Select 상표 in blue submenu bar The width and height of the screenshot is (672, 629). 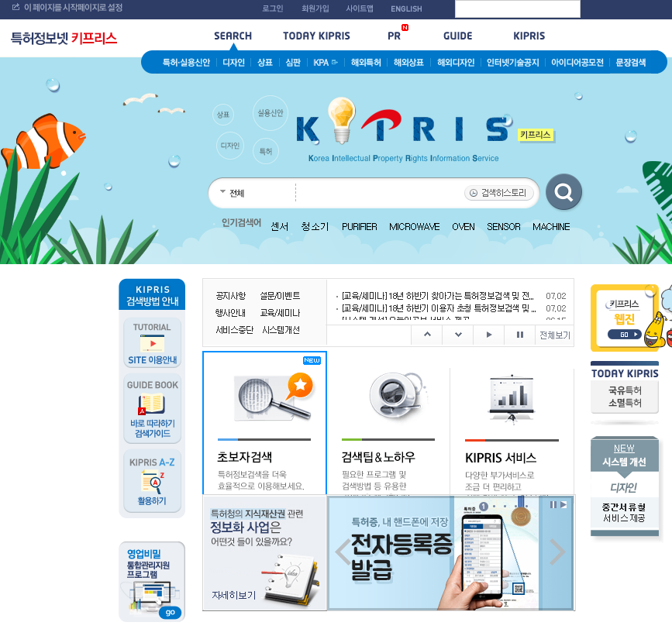[x=265, y=63]
